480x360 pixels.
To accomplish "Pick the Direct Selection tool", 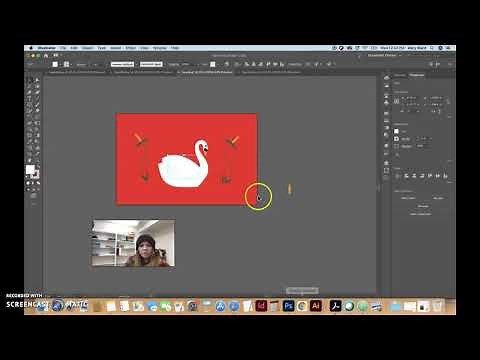I will 37,80.
